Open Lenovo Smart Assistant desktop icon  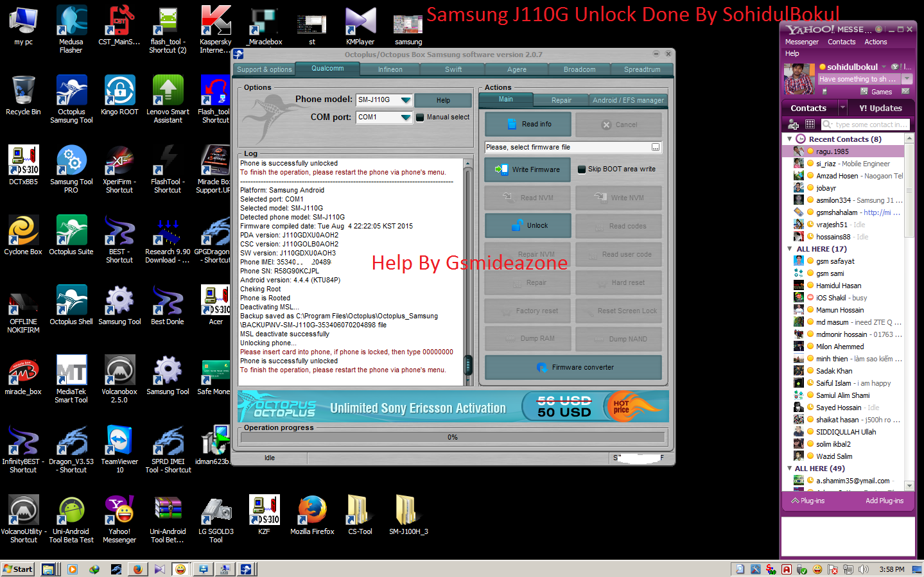click(168, 99)
